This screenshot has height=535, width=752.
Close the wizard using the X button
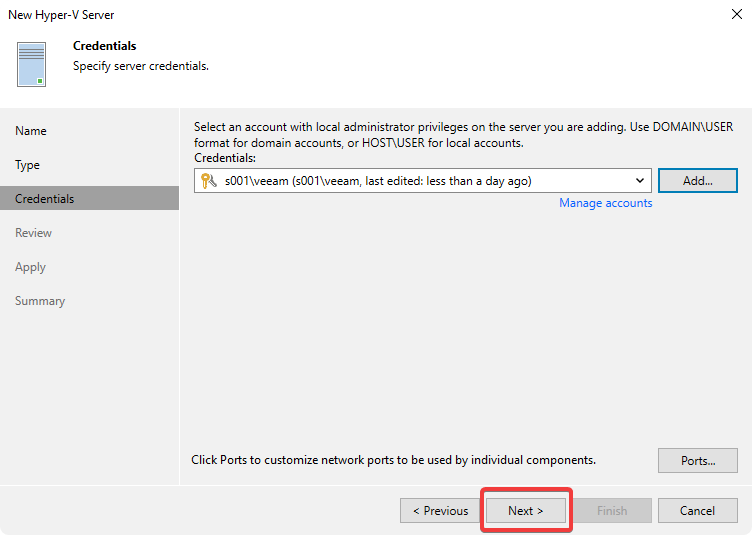click(737, 15)
